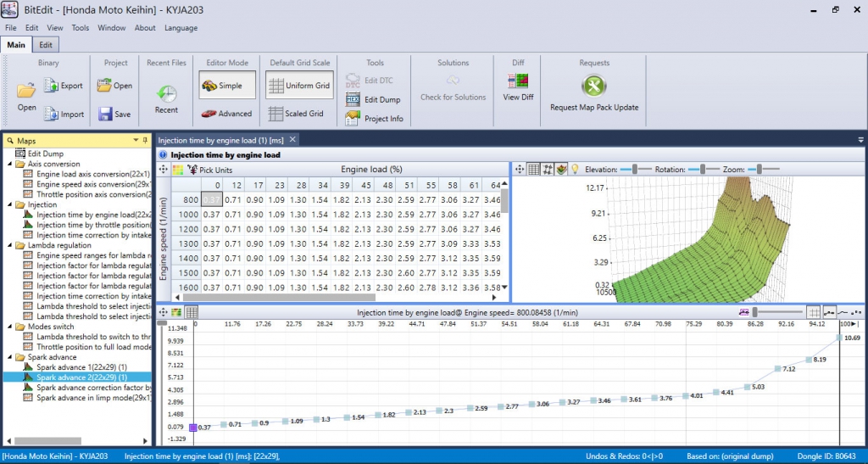Viewport: 868px width, 464px height.
Task: Open Maps panel dropdown arrow
Action: [x=136, y=141]
